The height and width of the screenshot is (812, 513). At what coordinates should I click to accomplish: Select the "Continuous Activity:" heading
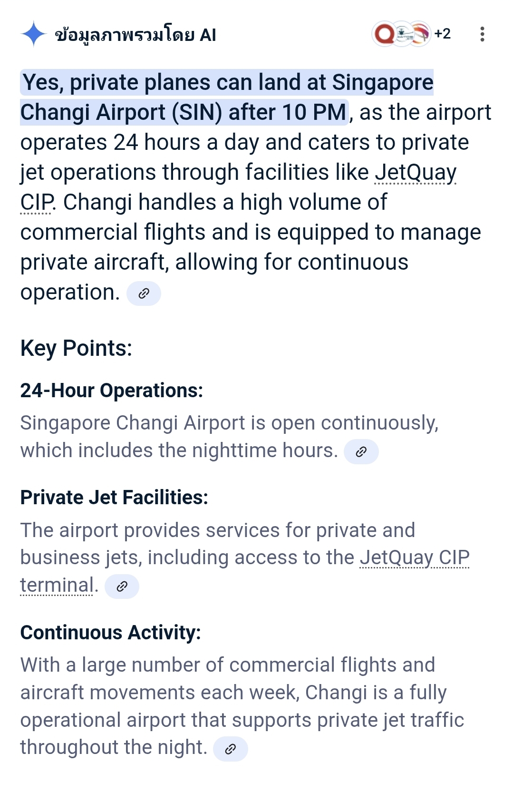click(x=110, y=633)
